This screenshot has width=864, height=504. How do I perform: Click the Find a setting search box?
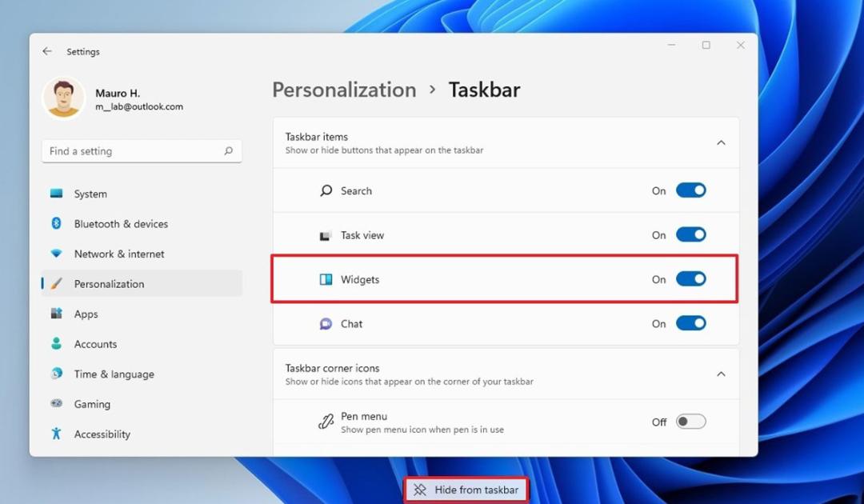pyautogui.click(x=142, y=151)
